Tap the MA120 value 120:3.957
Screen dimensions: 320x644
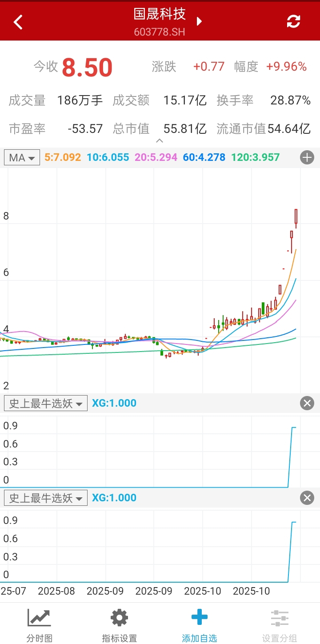coord(256,157)
